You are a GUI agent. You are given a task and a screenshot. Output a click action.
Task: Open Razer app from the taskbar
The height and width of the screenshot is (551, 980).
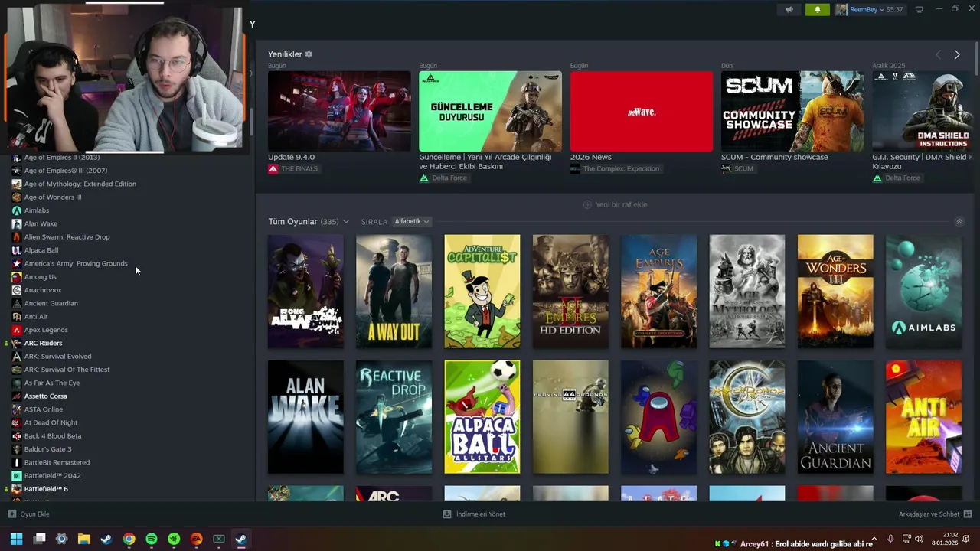[174, 540]
